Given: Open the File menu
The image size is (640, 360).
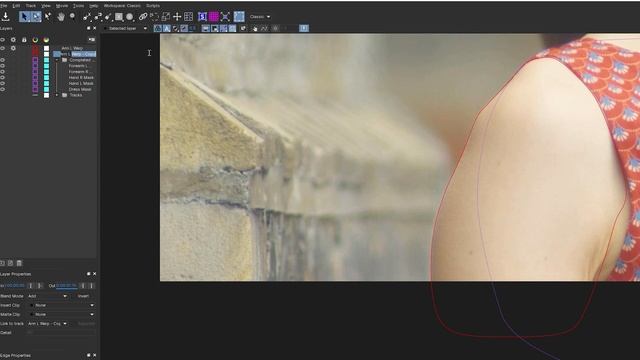Looking at the screenshot, I should pyautogui.click(x=3, y=6).
